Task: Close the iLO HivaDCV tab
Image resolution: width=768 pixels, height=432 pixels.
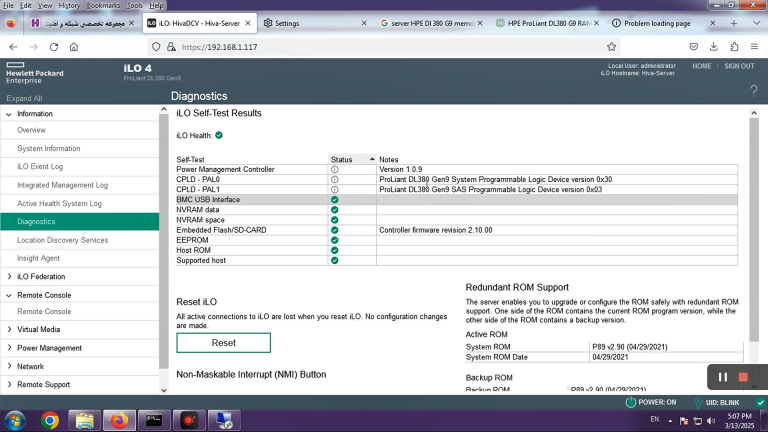Action: (248, 23)
